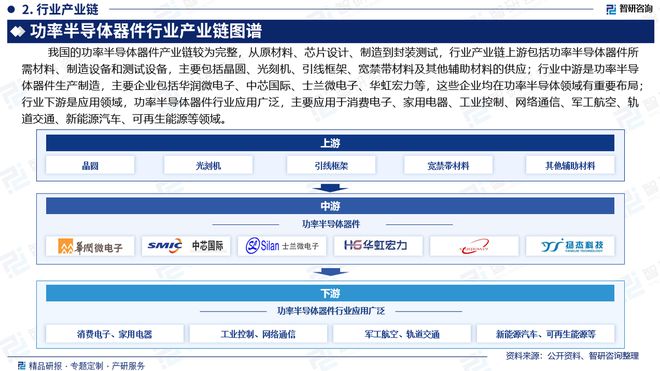Click the diamond icon beside the title banner
The image size is (660, 371).
[x=18, y=31]
